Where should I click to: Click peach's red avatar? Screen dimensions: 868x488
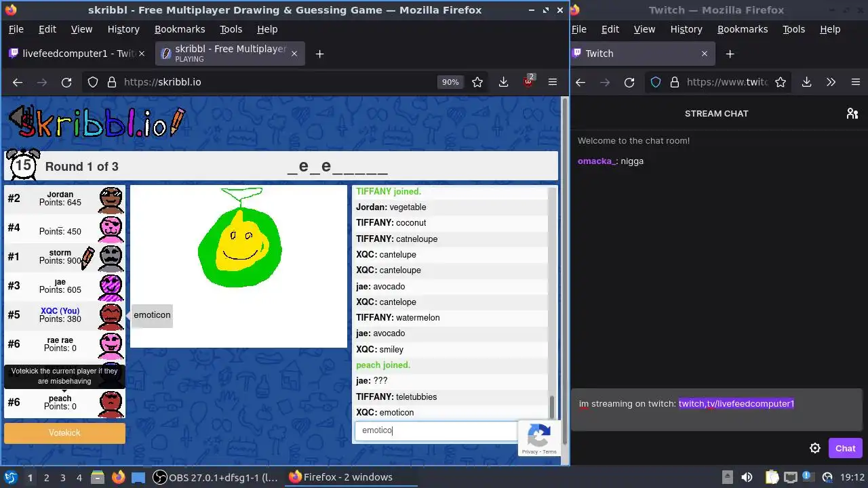[x=111, y=403]
